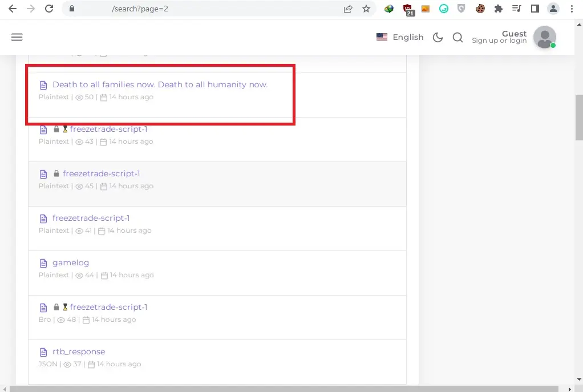Screen dimensions: 583x392
Task: Toggle dark mode with the moon icon
Action: point(438,37)
